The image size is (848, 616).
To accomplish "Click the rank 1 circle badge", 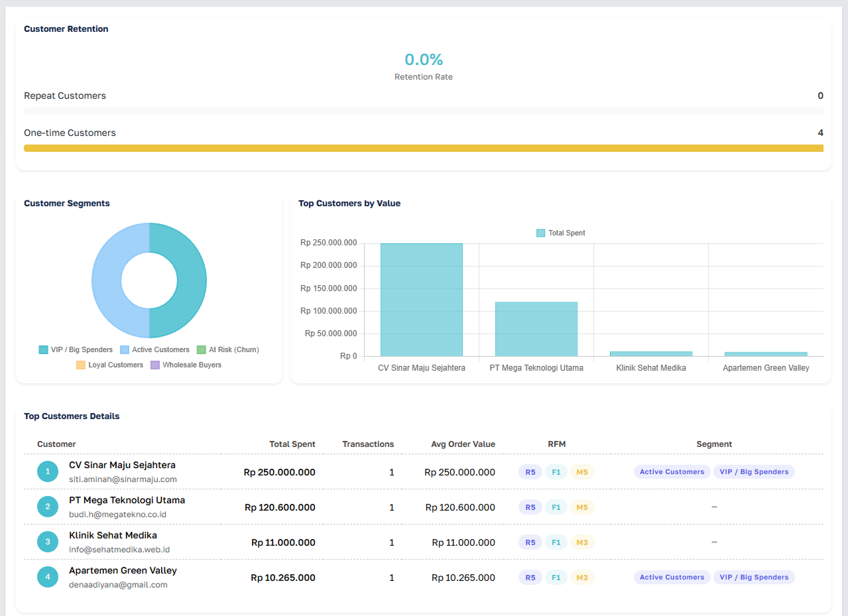I will pos(48,471).
